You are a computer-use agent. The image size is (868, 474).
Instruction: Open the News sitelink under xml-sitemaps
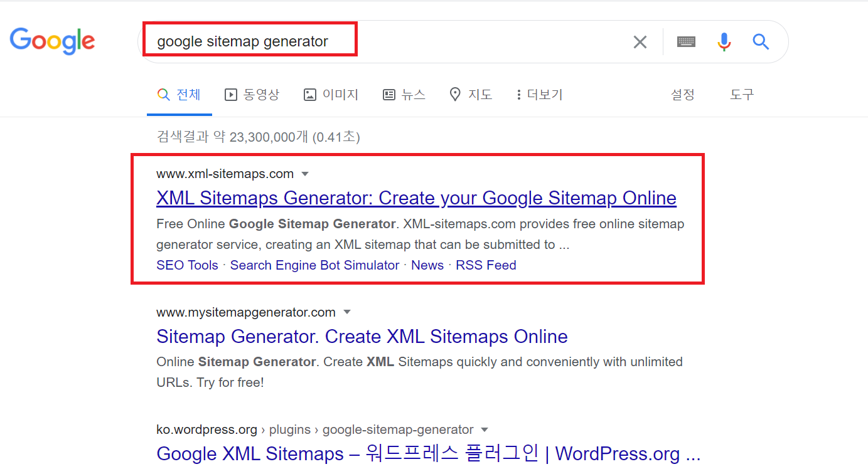click(427, 265)
